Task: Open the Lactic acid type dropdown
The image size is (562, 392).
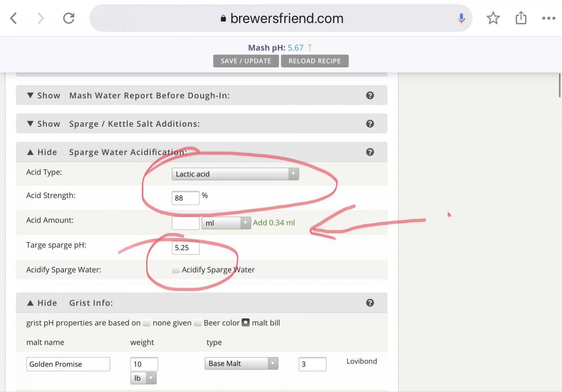Action: (235, 174)
